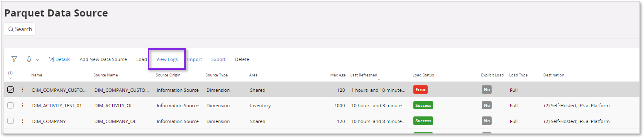Open three-dot menu for DIM_ACTIVITY_TEST_01

tap(23, 105)
